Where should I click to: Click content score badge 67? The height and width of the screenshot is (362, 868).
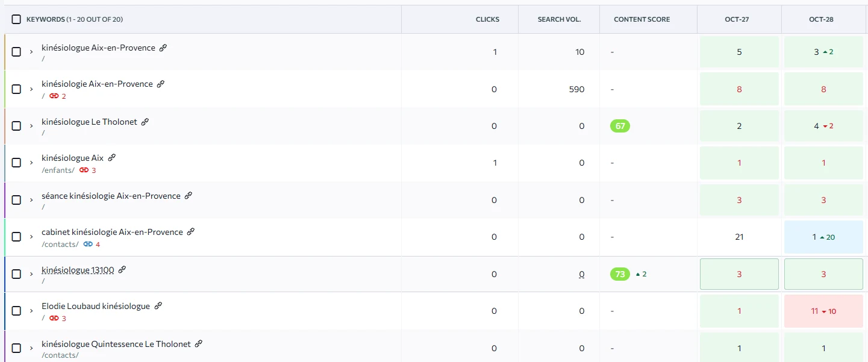[x=620, y=126]
